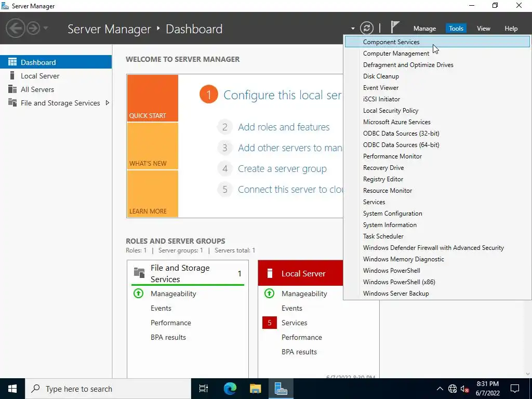The width and height of the screenshot is (532, 399).
Task: Open File and Storage Services in sidebar
Action: [56, 103]
